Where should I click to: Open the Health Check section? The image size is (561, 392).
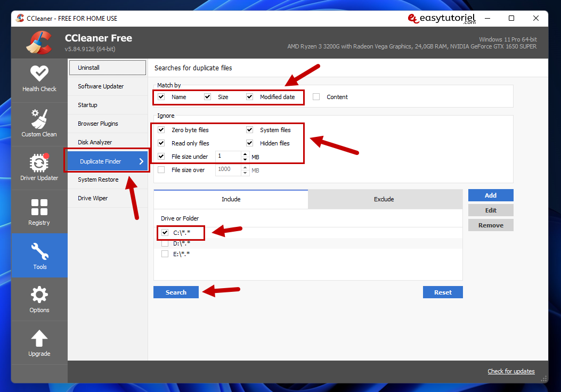click(x=39, y=79)
